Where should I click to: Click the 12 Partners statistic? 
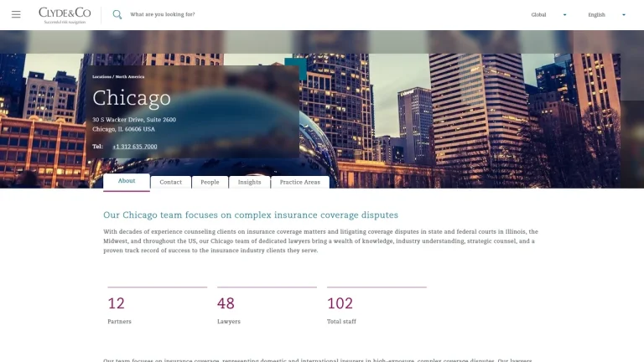click(x=158, y=306)
